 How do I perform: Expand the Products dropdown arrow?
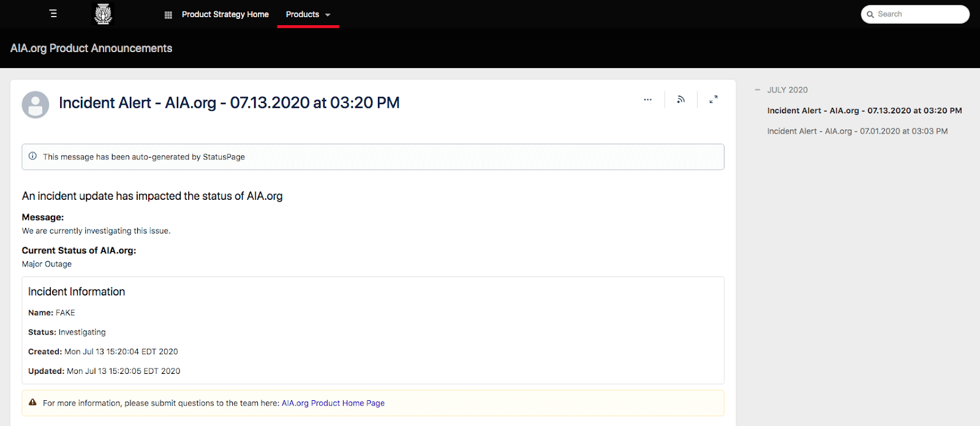pos(328,15)
